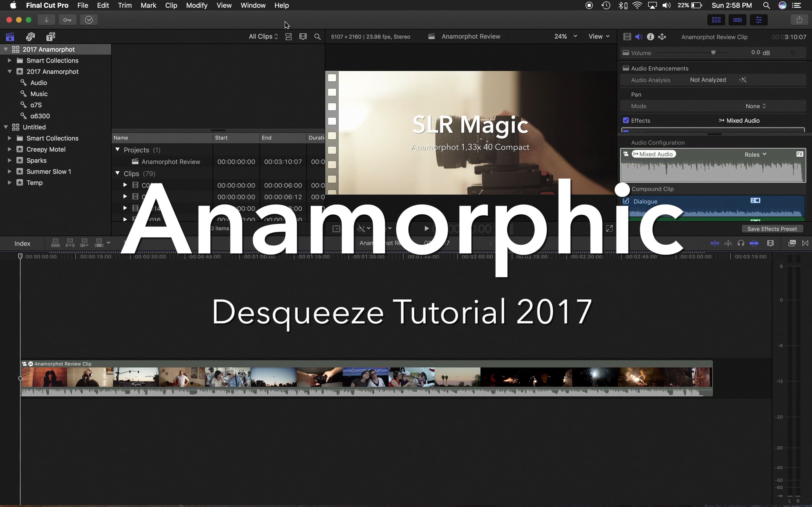Click the Share export icon
Screen dimensions: 812x507
pos(800,20)
